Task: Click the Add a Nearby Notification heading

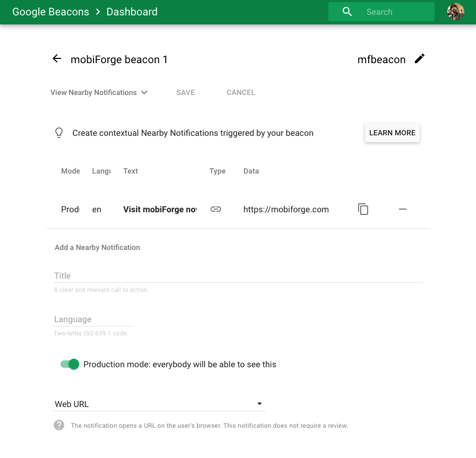Action: tap(97, 247)
